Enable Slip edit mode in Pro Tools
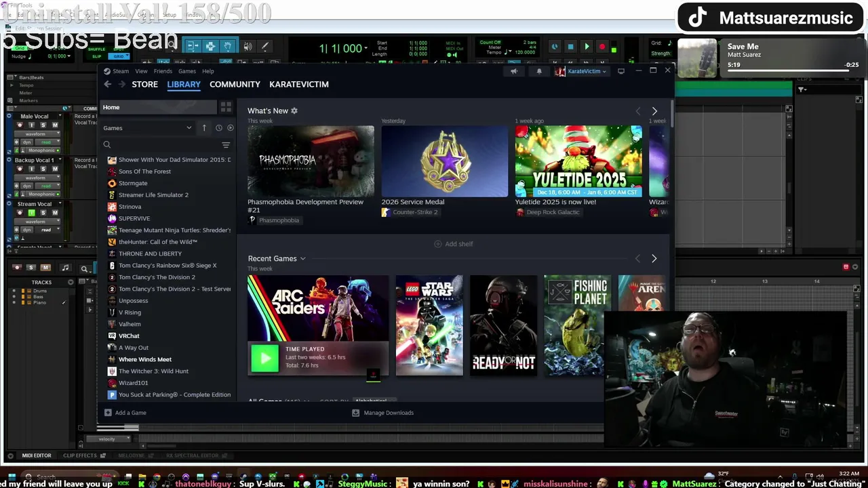 click(x=97, y=56)
